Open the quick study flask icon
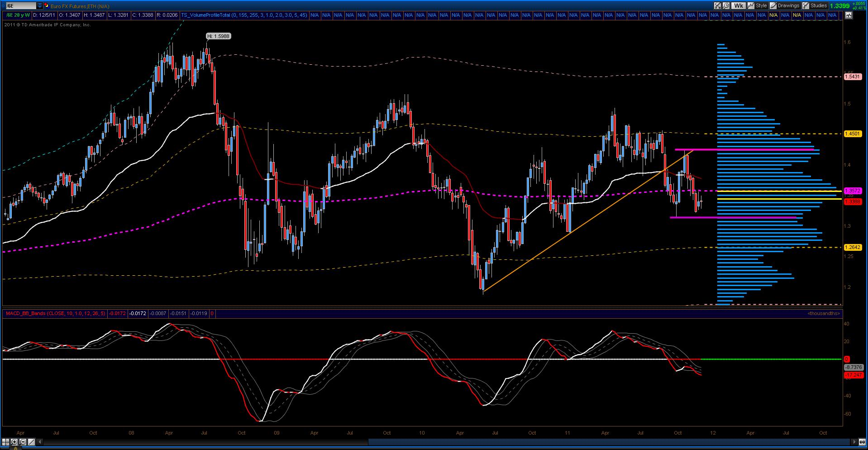 click(x=718, y=5)
